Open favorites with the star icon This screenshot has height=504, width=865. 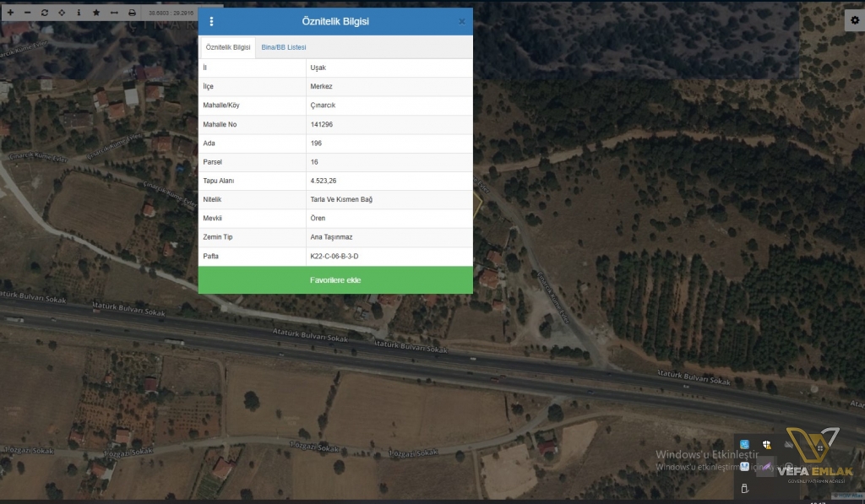[x=96, y=13]
